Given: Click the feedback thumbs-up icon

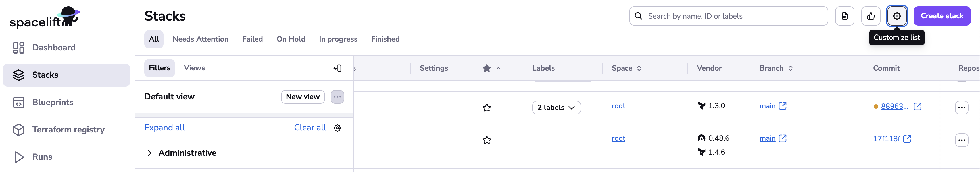Looking at the screenshot, I should coord(870,16).
